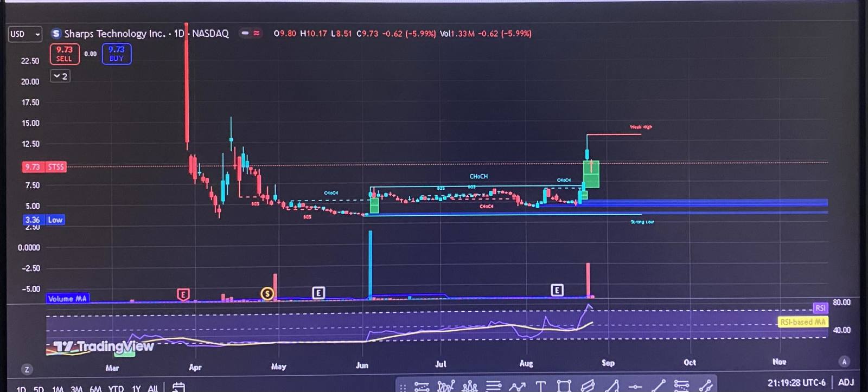
Task: Select the horizontal line tool
Action: 635,387
